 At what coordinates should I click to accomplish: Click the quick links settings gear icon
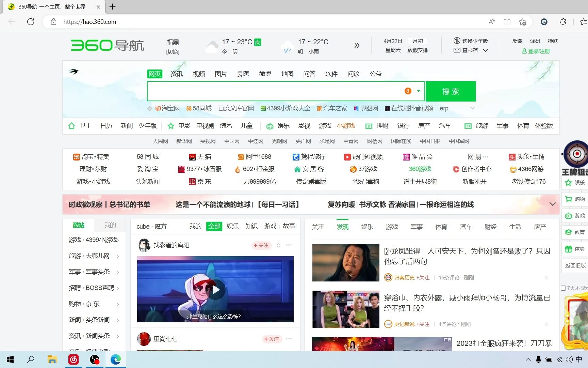click(149, 108)
